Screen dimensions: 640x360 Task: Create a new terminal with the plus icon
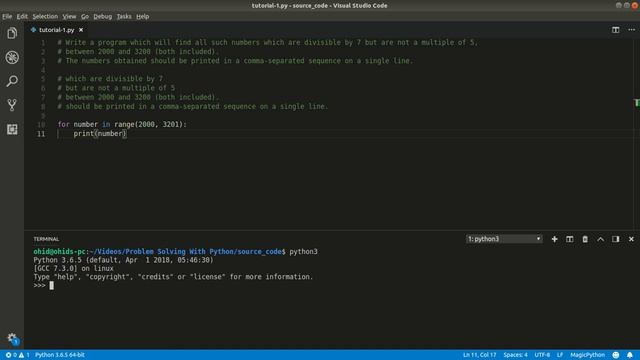tap(554, 239)
